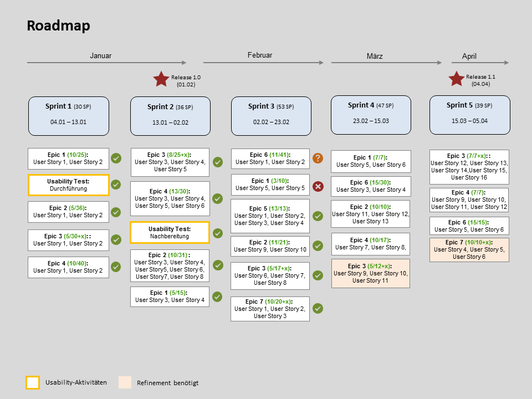Select the Sprint 2 (36 SP) box
Viewport: 532px width, 399px height.
[170, 116]
